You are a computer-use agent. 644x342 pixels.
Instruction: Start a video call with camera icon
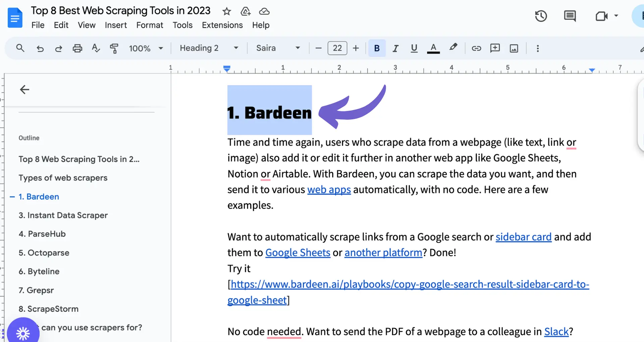tap(602, 16)
